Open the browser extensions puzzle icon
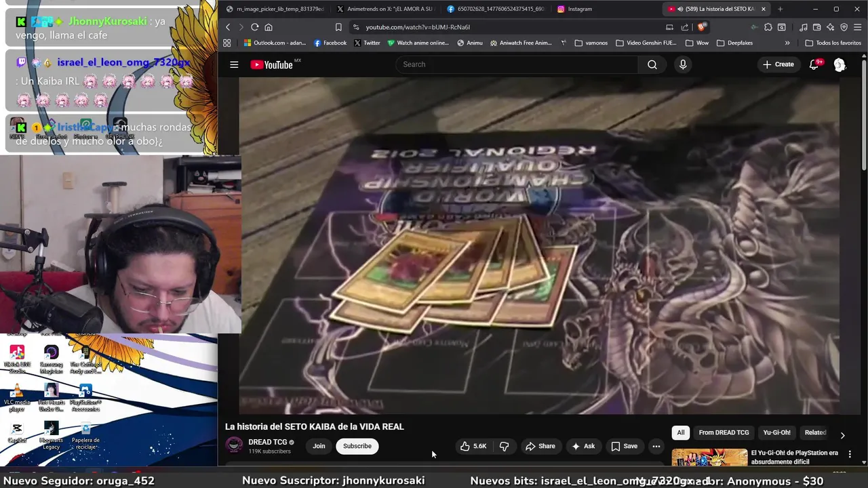Image resolution: width=868 pixels, height=488 pixels. (768, 27)
